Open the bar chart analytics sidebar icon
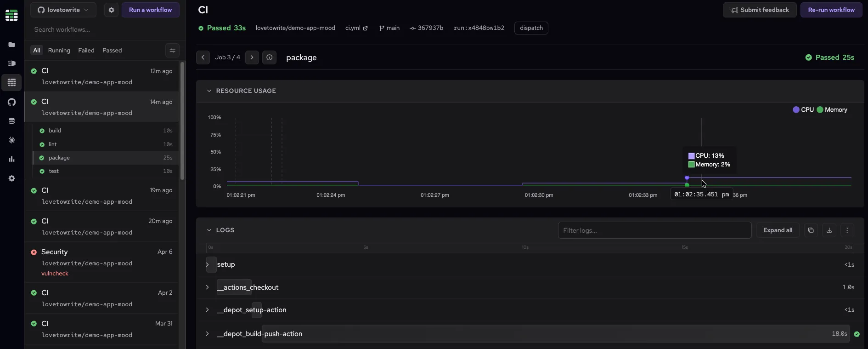 [x=11, y=159]
